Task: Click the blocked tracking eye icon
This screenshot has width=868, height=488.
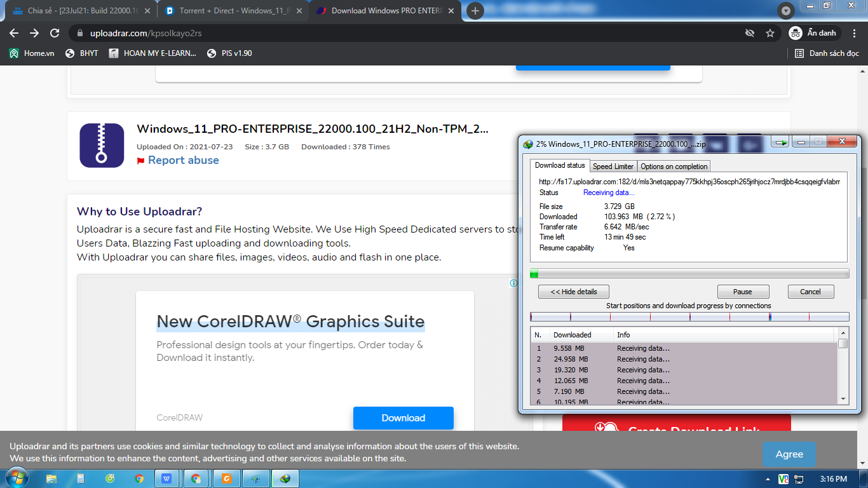Action: coord(750,33)
